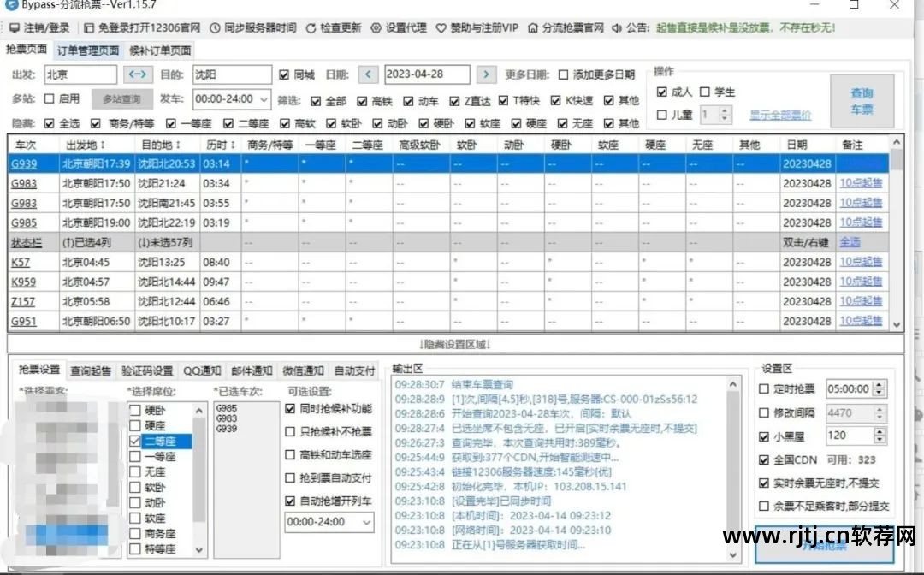Viewport: 924px width, 575px height.
Task: Toggle K快速 filter checkbox
Action: point(556,101)
